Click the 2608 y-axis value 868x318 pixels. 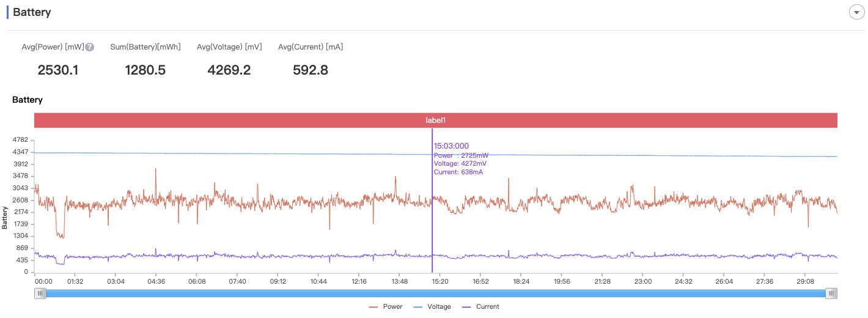[x=20, y=200]
